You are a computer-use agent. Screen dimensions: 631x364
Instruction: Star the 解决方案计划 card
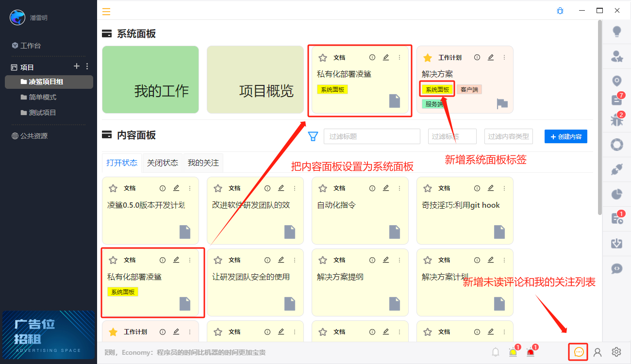428,260
